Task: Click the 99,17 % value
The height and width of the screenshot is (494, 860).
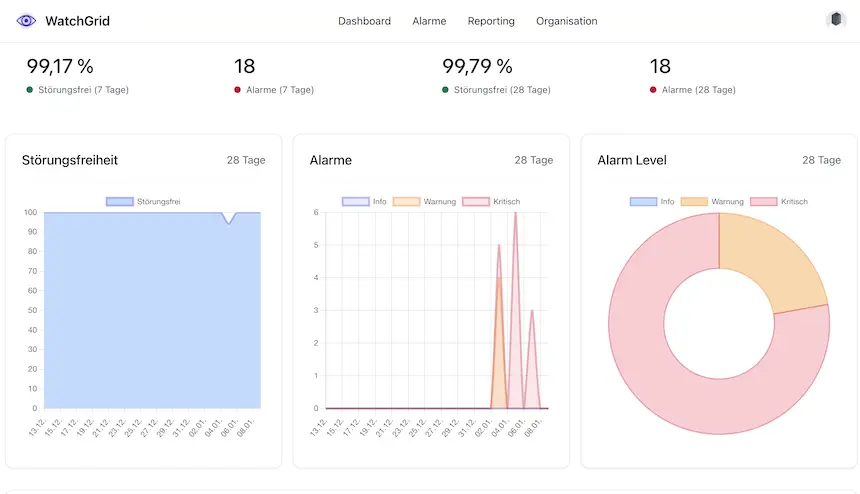Action: 60,66
